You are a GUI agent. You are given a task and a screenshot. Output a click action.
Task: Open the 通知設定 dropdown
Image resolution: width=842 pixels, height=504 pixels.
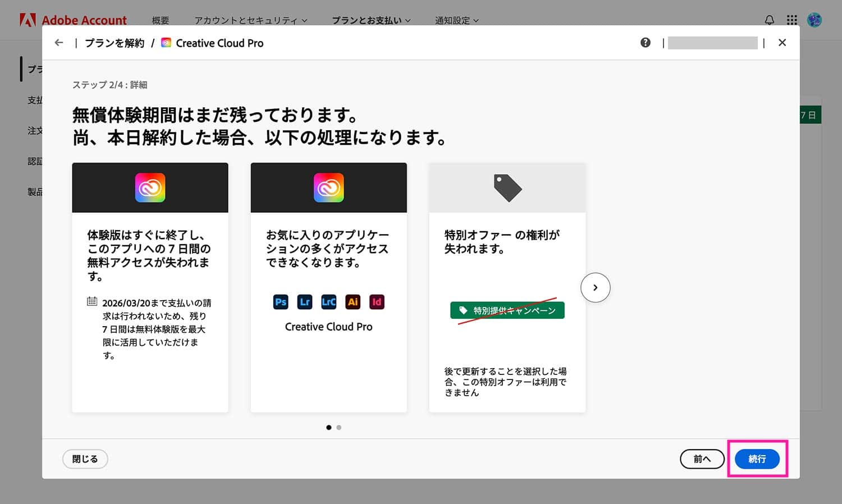coord(456,20)
